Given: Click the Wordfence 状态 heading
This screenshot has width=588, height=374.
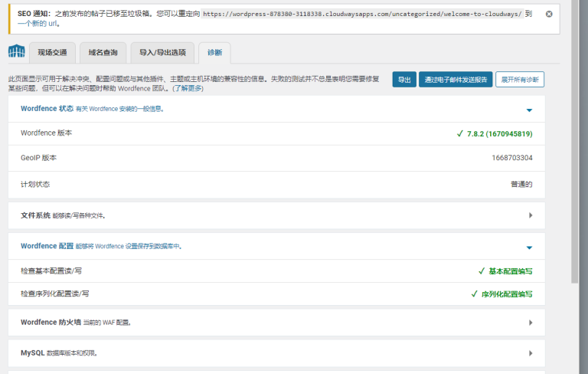Looking at the screenshot, I should (47, 109).
